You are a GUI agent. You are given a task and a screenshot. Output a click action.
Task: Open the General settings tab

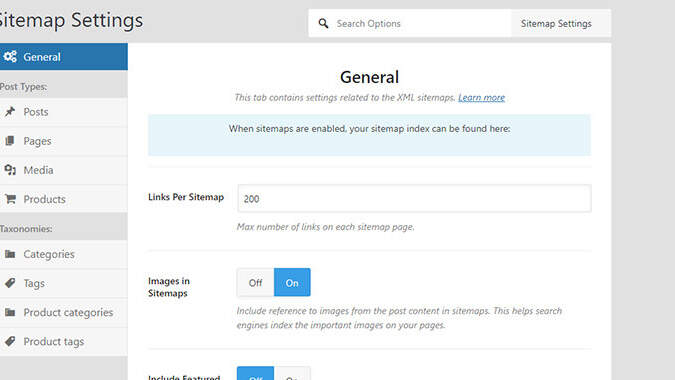(64, 56)
